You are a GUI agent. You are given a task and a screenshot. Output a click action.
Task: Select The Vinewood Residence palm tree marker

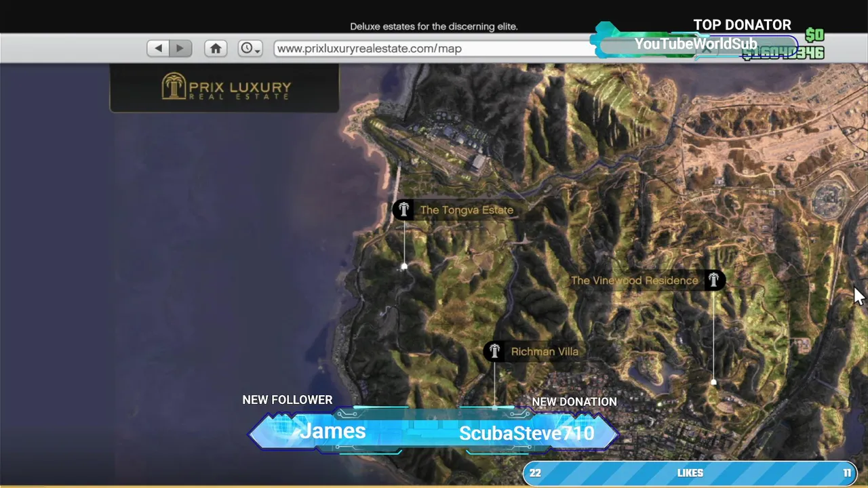[x=713, y=280]
